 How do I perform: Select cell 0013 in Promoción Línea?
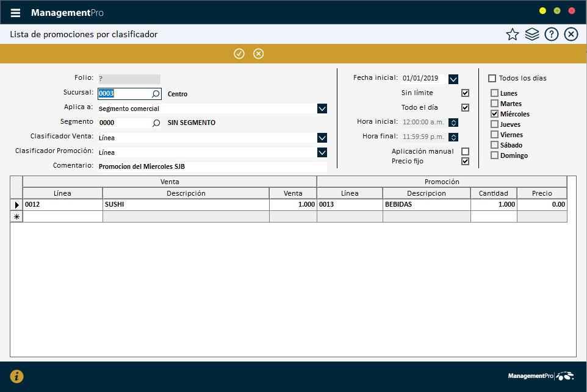tap(350, 205)
